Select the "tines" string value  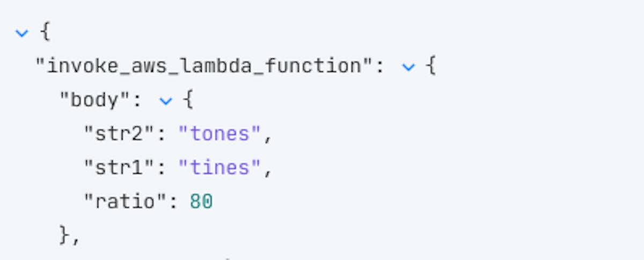(220, 168)
